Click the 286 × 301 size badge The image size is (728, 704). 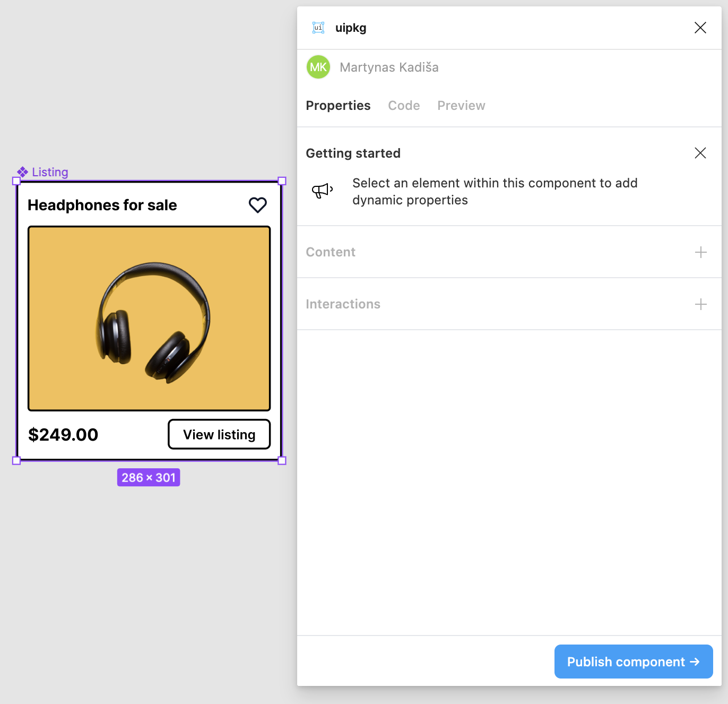(149, 477)
